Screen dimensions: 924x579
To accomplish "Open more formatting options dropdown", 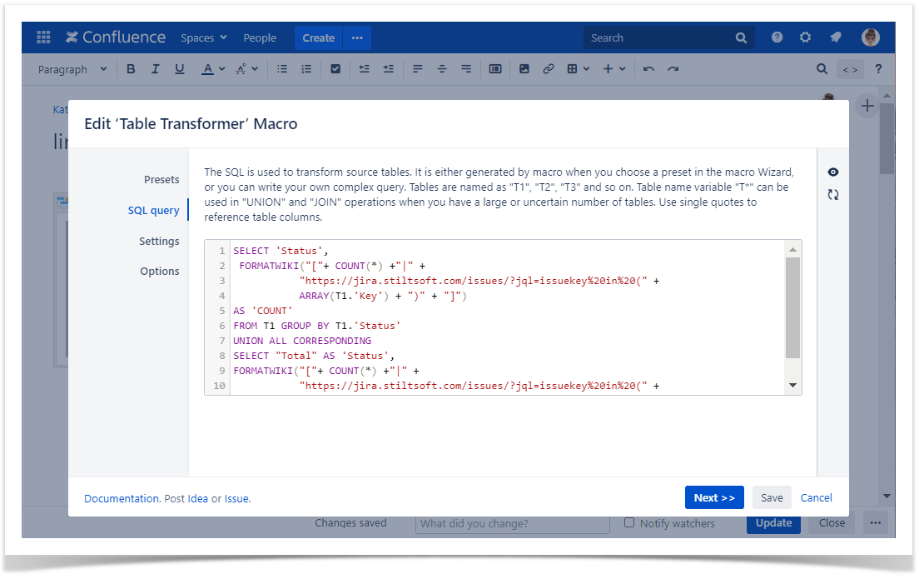I will (247, 69).
